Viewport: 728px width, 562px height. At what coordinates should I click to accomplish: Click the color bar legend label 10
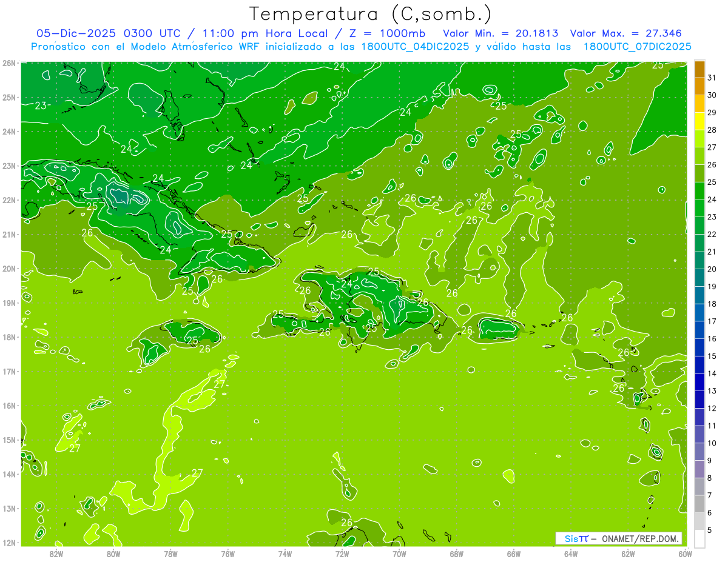712,443
